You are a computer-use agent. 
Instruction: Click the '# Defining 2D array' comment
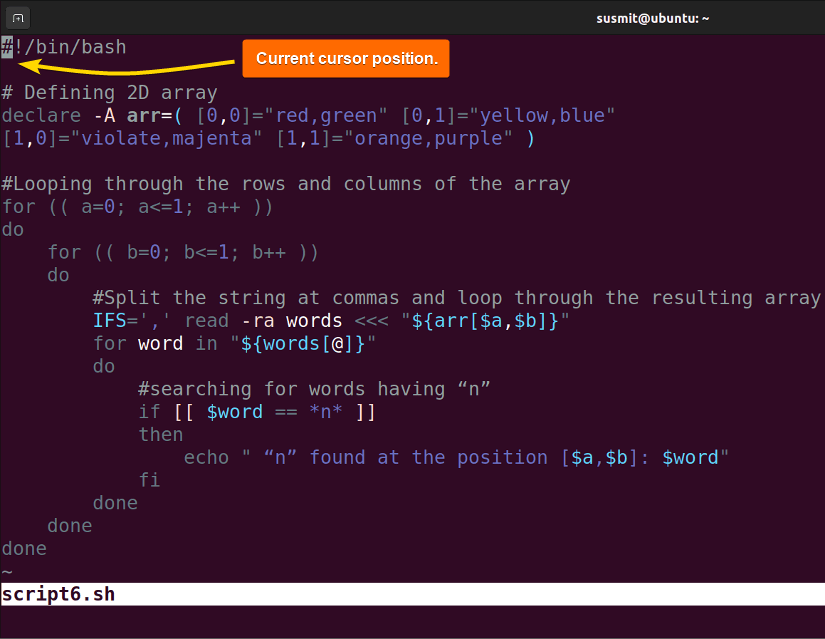[x=109, y=93]
